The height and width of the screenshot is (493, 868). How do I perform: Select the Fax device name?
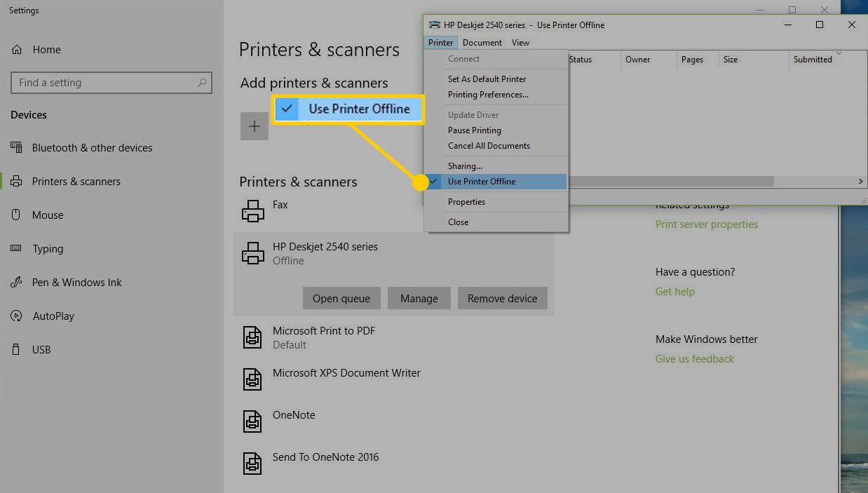click(x=280, y=205)
